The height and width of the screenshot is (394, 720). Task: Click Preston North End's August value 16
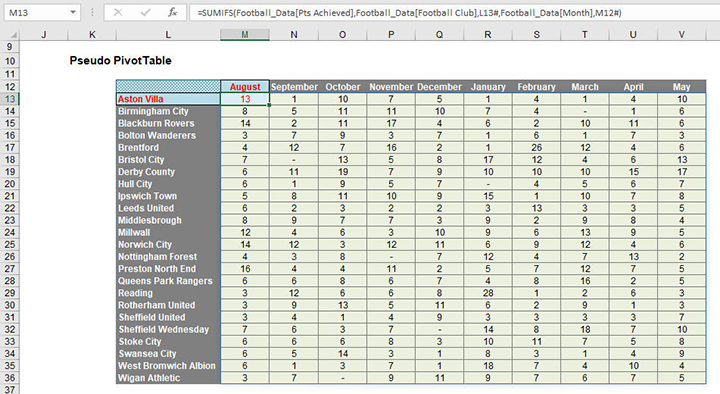(x=245, y=269)
